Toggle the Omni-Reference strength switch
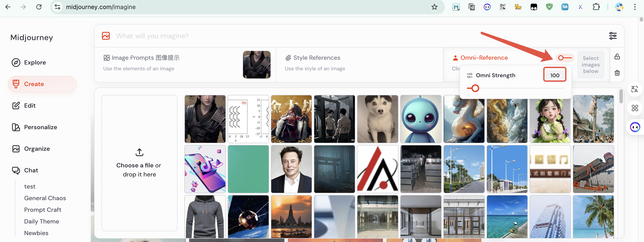The image size is (644, 242). tap(565, 58)
